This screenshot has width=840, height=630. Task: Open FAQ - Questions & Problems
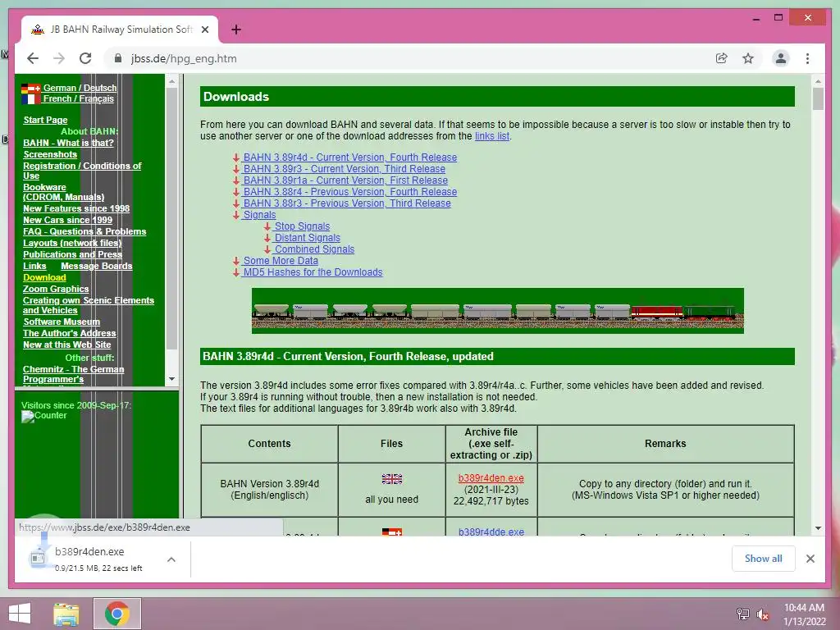tap(84, 231)
